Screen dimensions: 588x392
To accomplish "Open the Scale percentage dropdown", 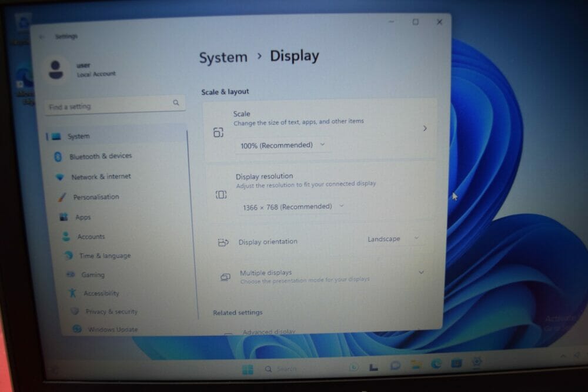I will tap(282, 145).
